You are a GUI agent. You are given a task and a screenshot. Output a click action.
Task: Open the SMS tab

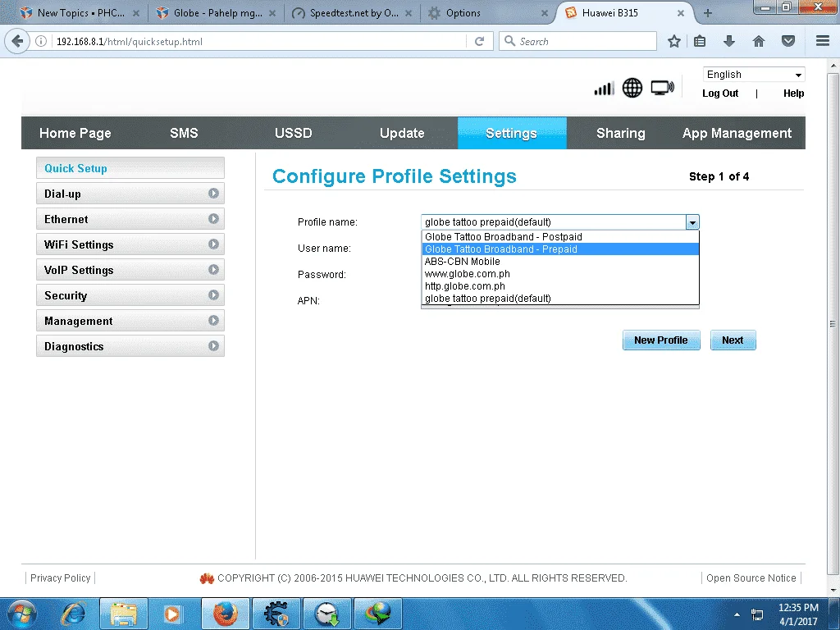(184, 133)
